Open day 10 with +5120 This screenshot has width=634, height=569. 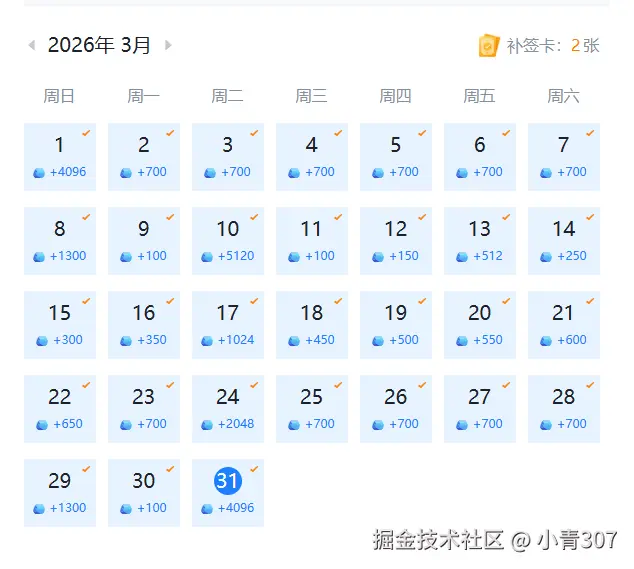228,241
